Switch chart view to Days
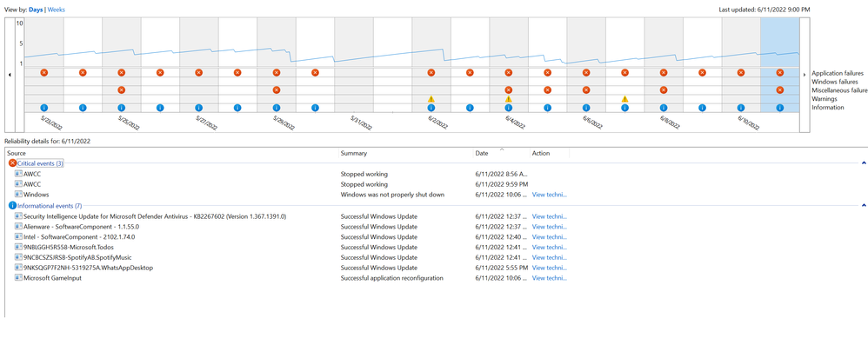The image size is (868, 338). [36, 10]
